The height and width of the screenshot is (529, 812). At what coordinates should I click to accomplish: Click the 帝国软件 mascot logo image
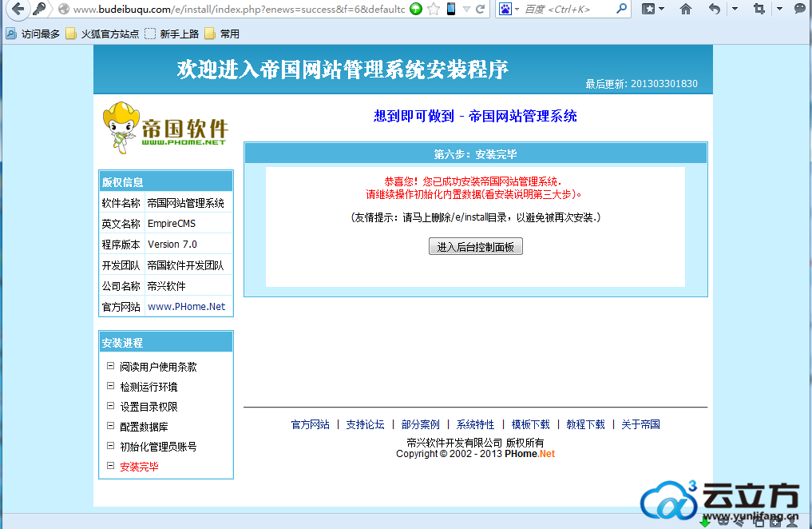click(165, 128)
